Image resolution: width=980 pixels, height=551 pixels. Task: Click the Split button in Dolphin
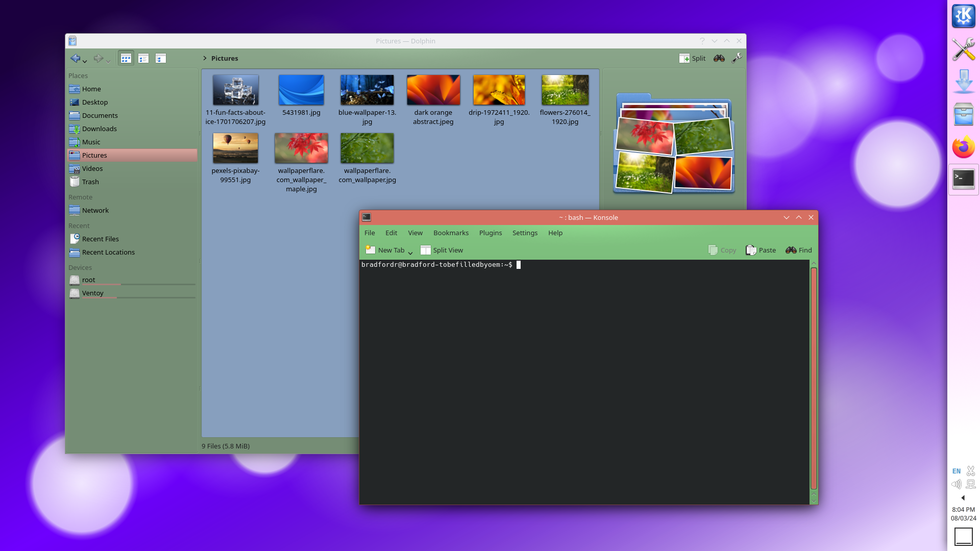coord(693,58)
